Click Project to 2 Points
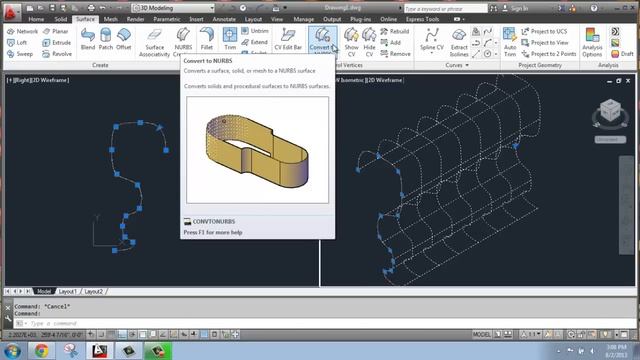 click(x=549, y=54)
